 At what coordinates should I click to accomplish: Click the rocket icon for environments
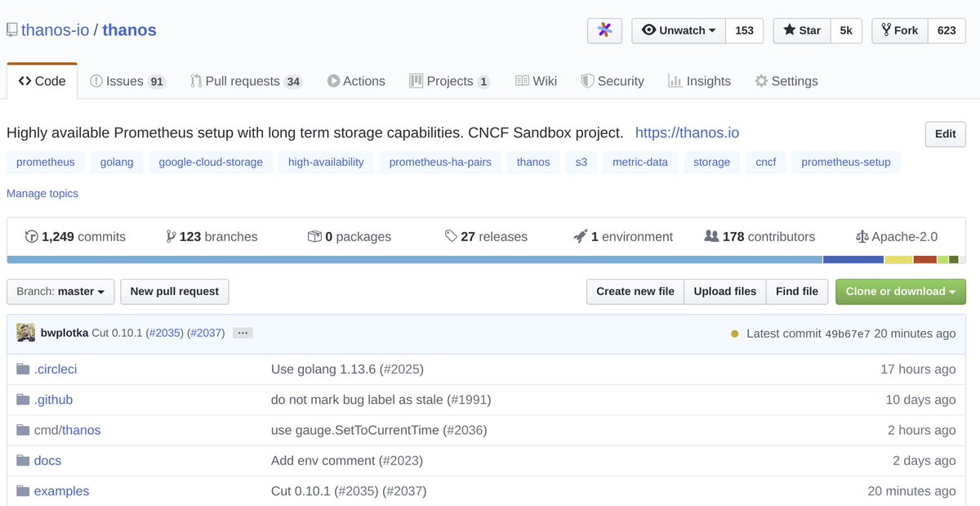pos(579,236)
